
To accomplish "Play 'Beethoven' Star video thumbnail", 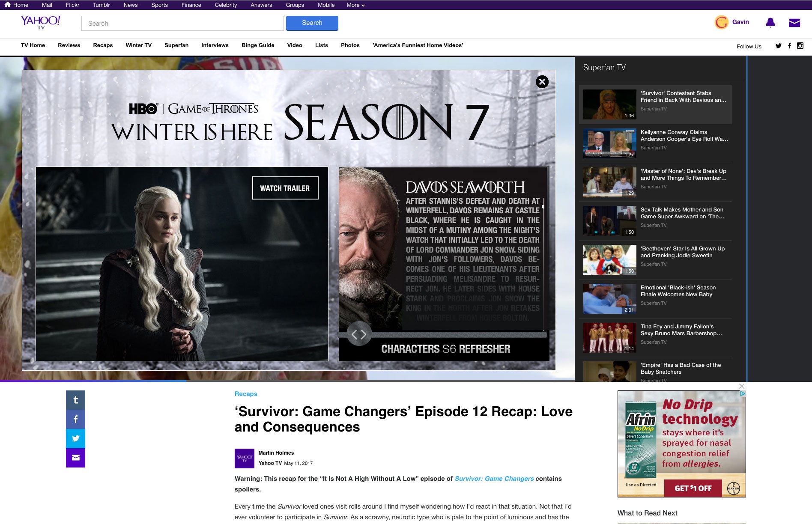I will tap(610, 260).
